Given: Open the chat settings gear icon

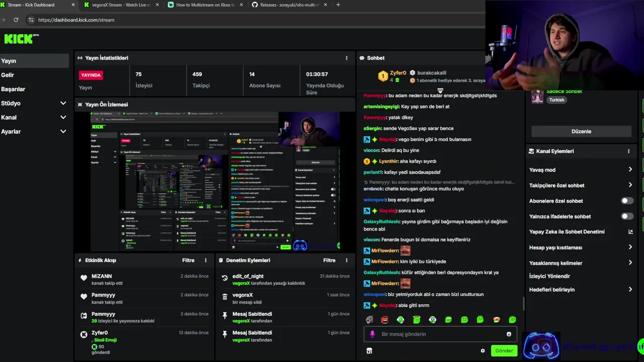Looking at the screenshot, I should (482, 351).
